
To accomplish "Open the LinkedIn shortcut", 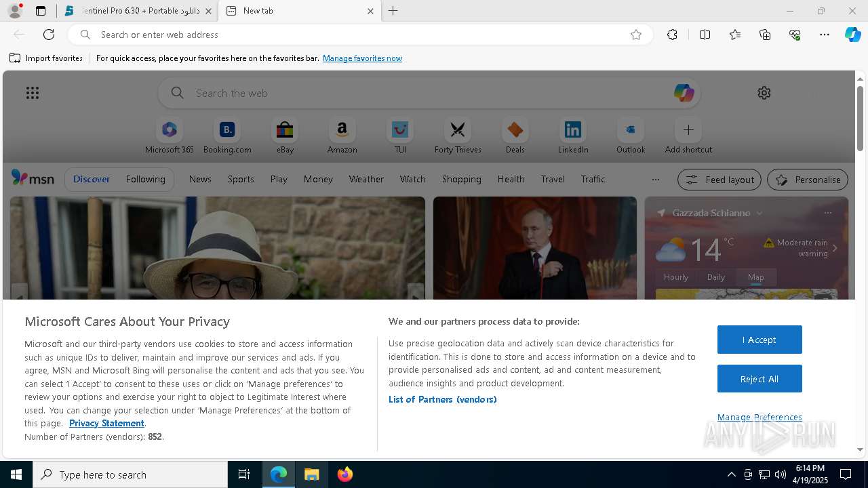I will pyautogui.click(x=573, y=136).
